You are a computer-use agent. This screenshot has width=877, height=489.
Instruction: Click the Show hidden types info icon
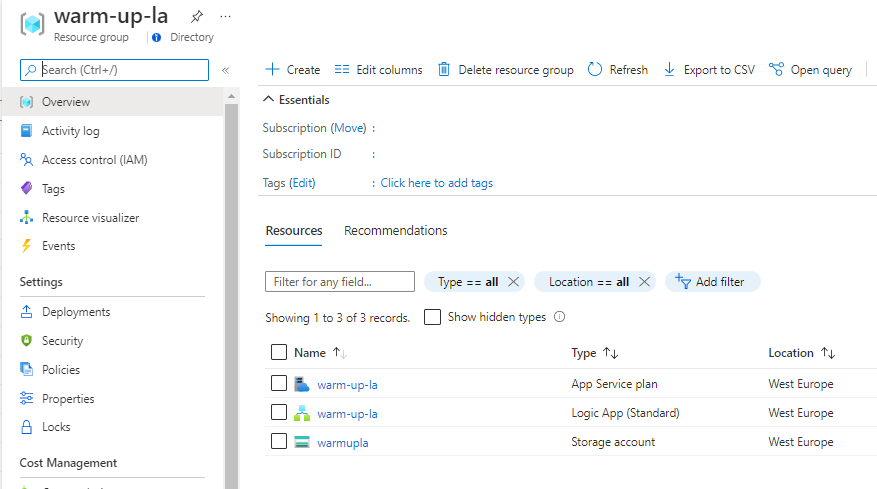[559, 317]
